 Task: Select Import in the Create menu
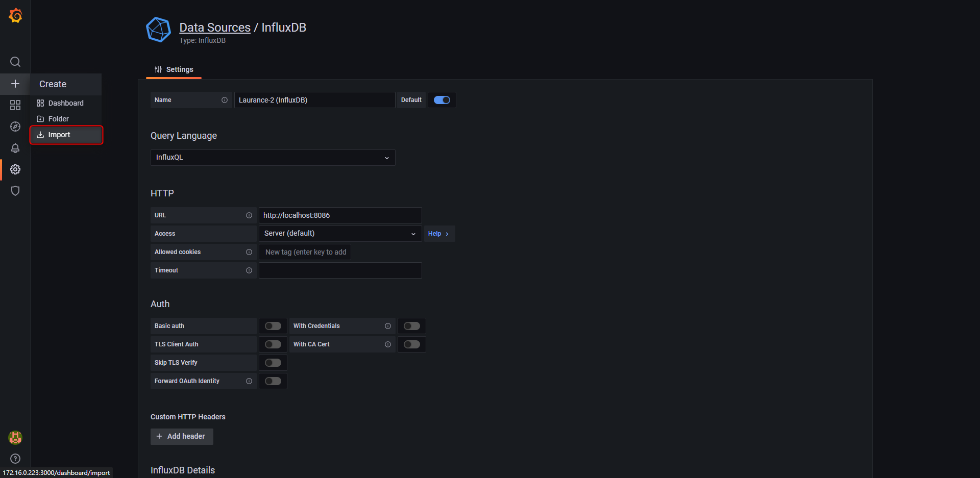[x=66, y=135]
